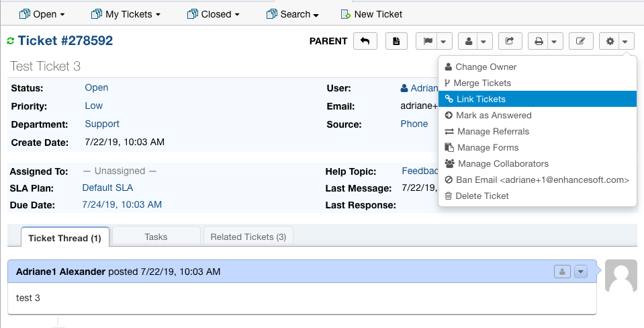Open the Tasks tab
This screenshot has height=328, width=644.
tap(156, 237)
